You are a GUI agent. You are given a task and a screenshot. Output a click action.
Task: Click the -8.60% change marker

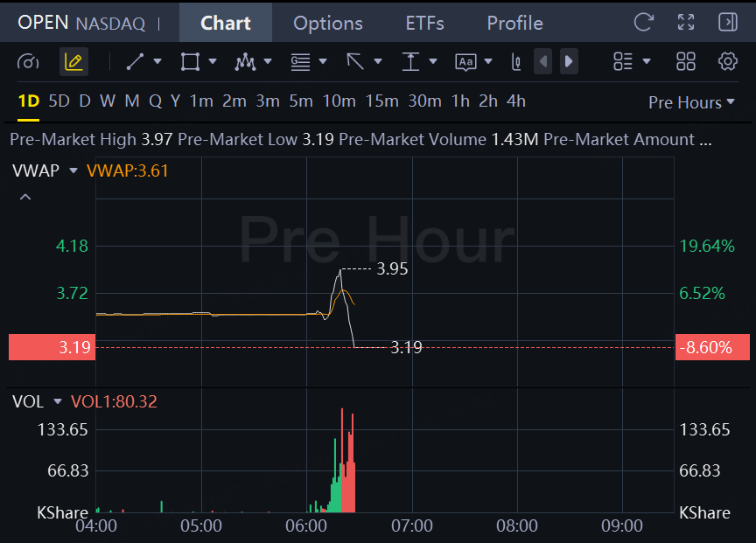pos(712,347)
